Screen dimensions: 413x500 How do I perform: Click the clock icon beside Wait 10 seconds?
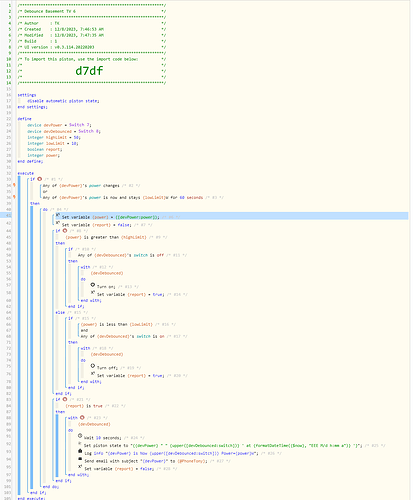click(80, 436)
